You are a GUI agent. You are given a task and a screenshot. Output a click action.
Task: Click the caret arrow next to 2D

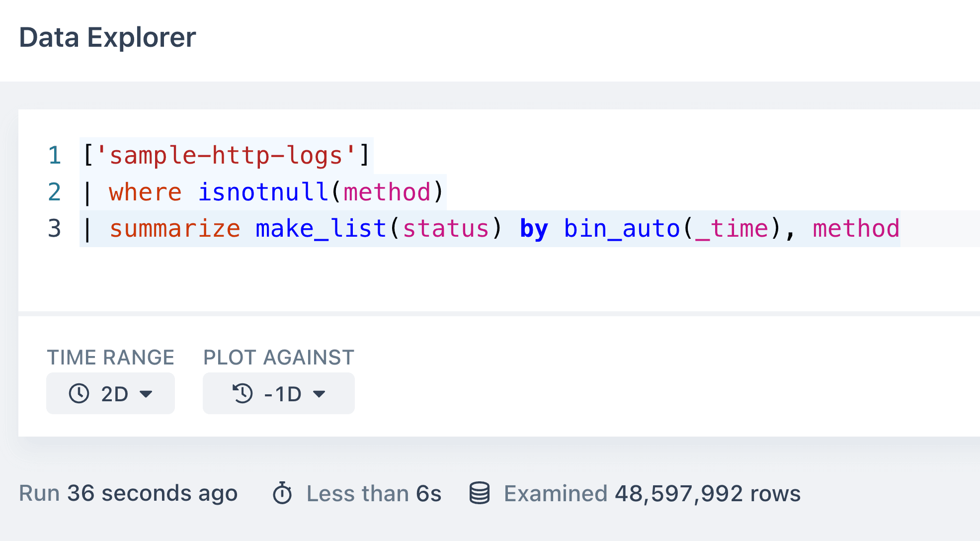tap(146, 394)
